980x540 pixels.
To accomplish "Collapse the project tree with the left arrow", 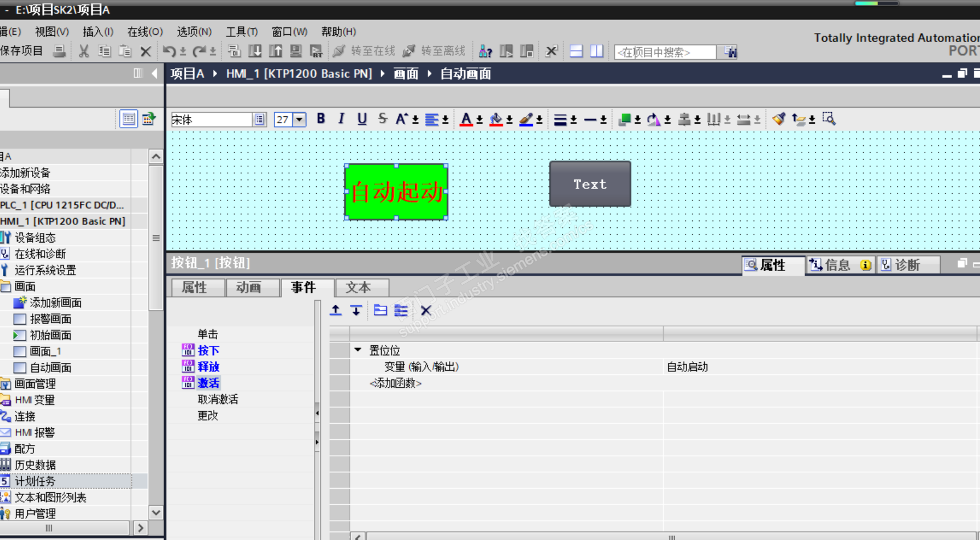I will [154, 73].
